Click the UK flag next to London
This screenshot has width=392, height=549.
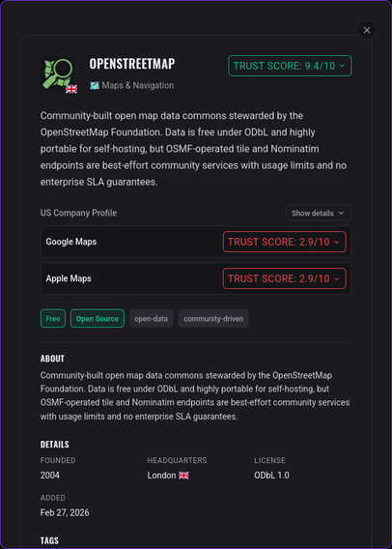coord(183,476)
